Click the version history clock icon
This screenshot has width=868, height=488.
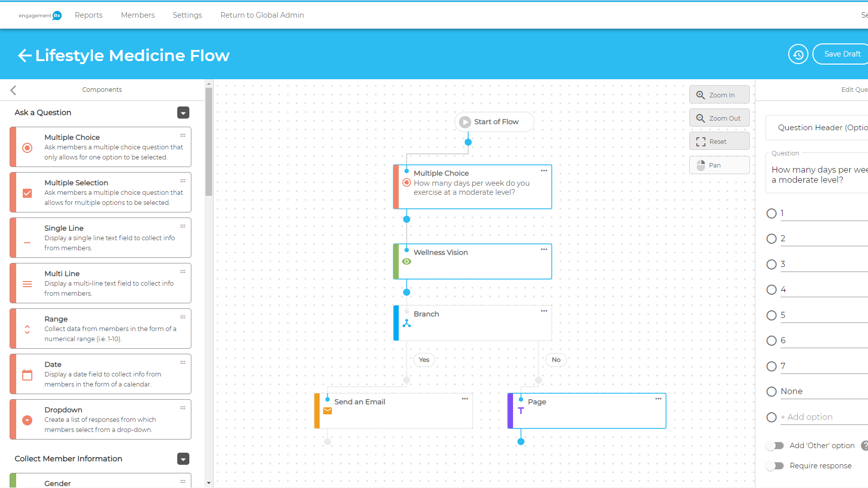point(798,54)
